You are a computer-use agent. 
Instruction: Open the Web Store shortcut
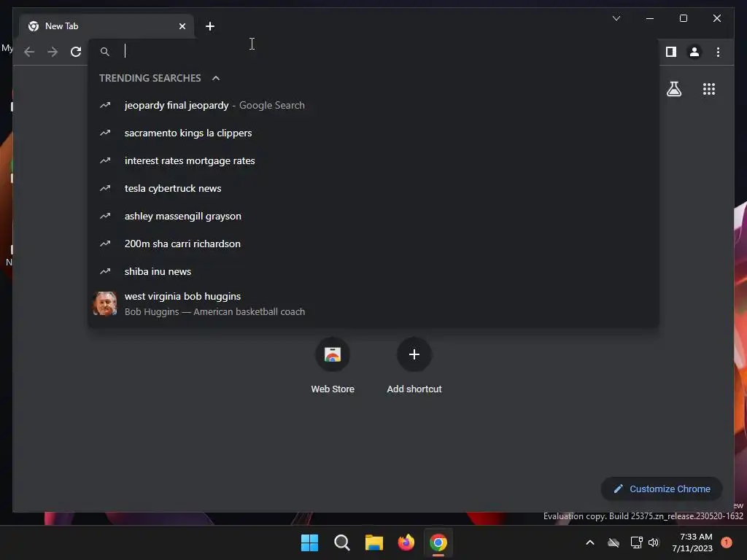[333, 365]
